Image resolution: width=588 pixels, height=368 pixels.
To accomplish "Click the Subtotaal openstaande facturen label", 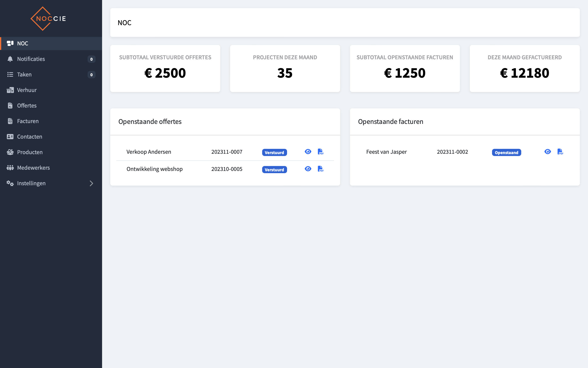I will coord(405,57).
